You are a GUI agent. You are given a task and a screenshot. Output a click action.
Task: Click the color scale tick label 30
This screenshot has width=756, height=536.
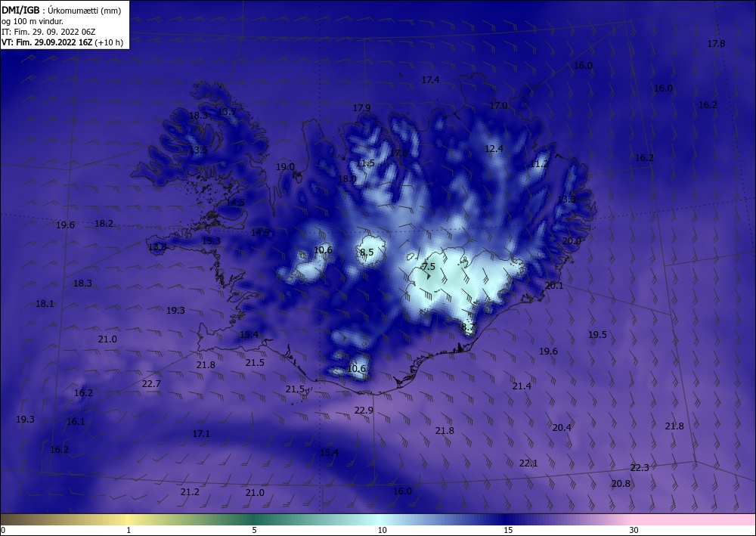point(634,530)
